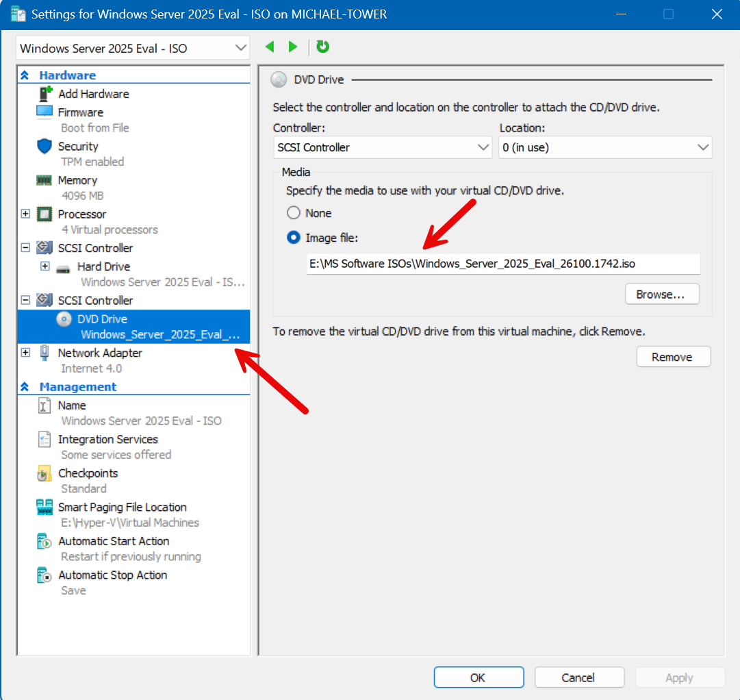Viewport: 740px width, 700px height.
Task: Collapse the Hardware section
Action: click(x=25, y=75)
